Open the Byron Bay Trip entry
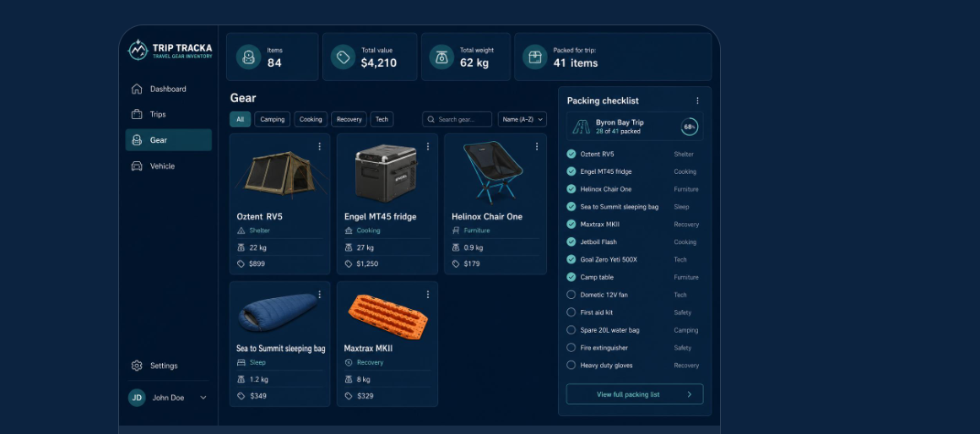This screenshot has height=434, width=980. 635,127
